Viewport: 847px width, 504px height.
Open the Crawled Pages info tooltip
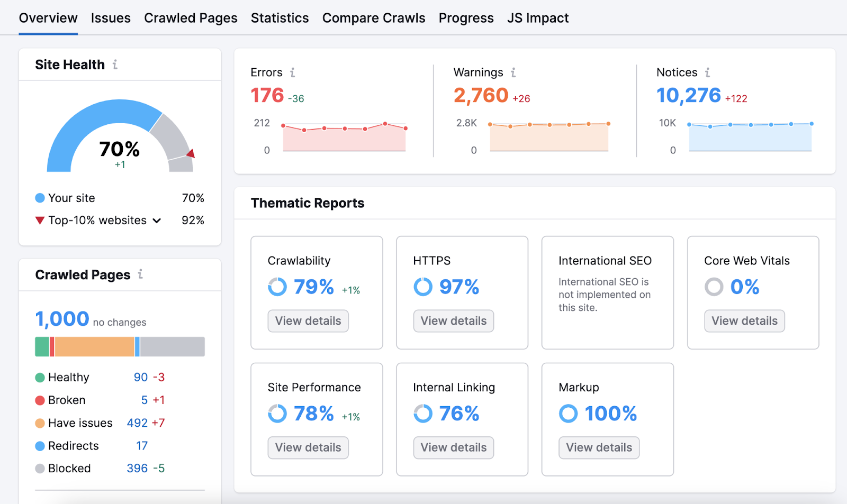pos(139,274)
